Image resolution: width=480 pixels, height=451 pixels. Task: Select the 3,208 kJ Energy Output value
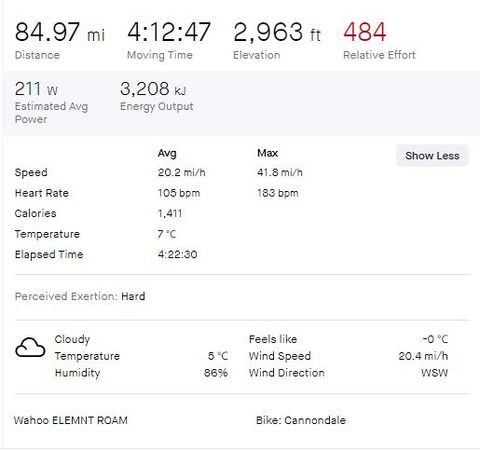[x=153, y=89]
